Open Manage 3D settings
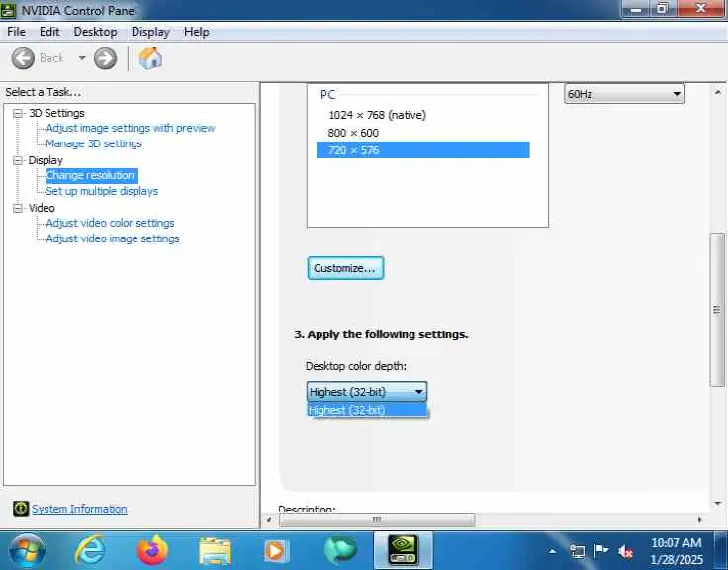The width and height of the screenshot is (728, 570). 94,143
